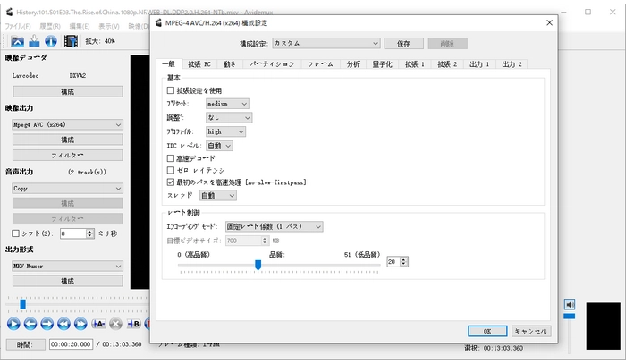Expand the profile dropdown showing high

point(225,131)
